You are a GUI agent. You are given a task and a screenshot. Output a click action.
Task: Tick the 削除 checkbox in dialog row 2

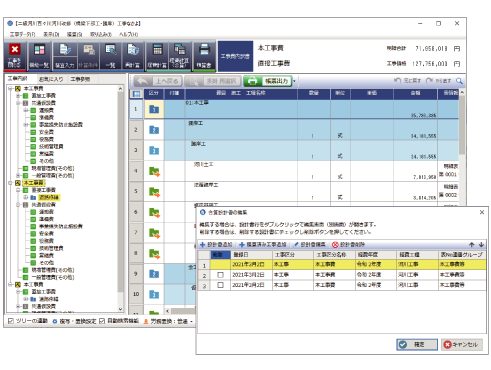pyautogui.click(x=220, y=275)
